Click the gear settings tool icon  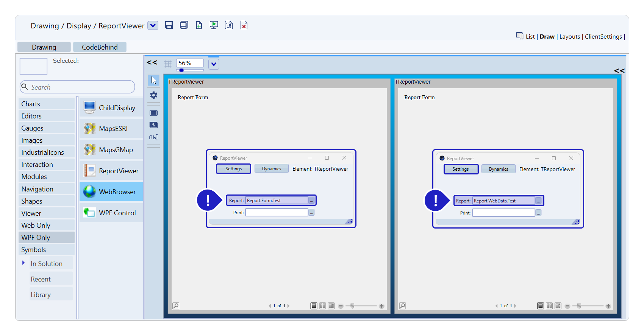pos(153,95)
